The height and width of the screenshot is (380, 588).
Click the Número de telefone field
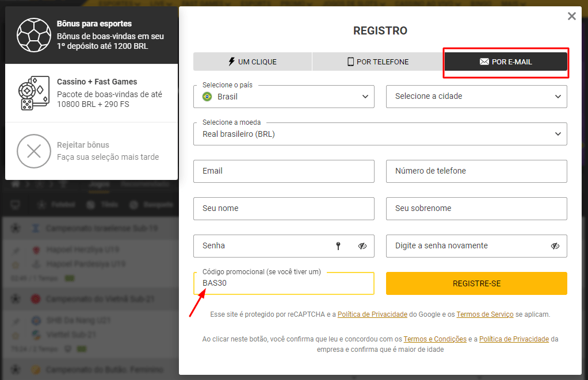coord(476,171)
